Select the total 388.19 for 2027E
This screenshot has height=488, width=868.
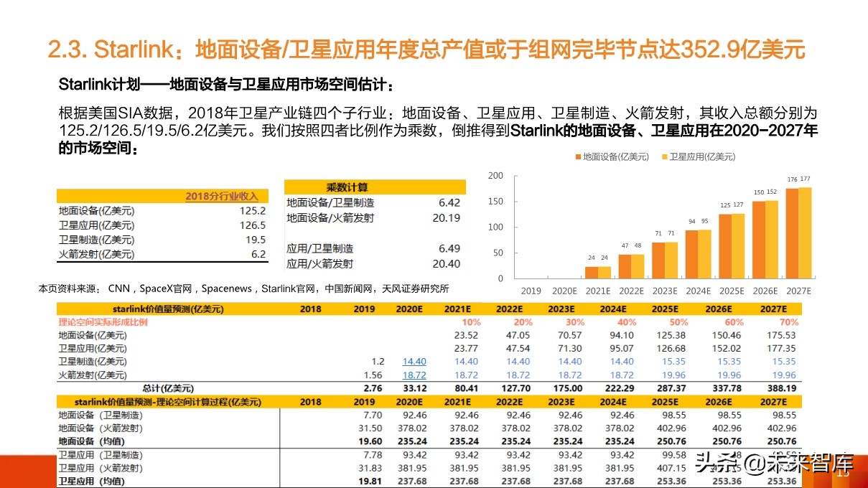[x=782, y=388]
